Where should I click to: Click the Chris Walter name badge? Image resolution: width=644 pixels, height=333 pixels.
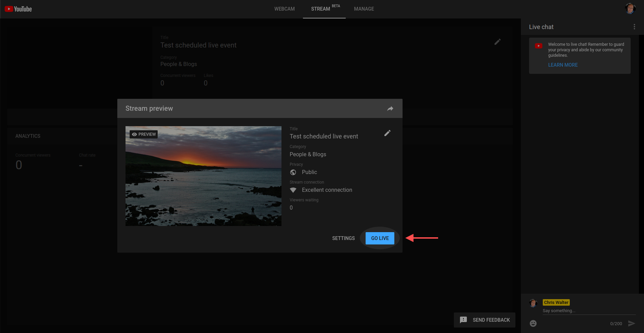click(x=556, y=303)
